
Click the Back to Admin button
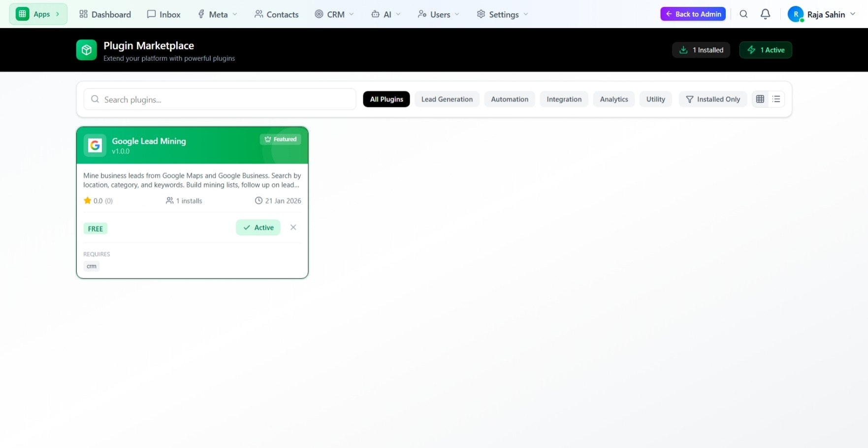(x=693, y=14)
